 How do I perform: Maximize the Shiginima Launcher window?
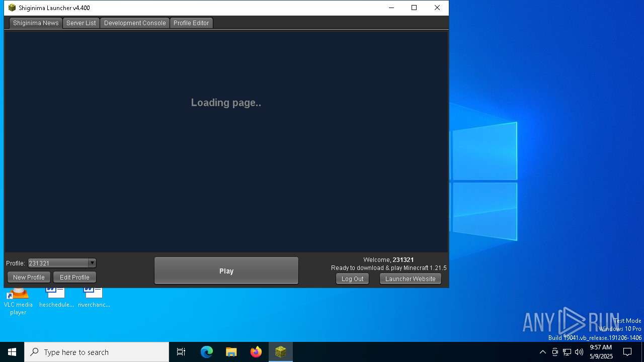click(x=414, y=8)
